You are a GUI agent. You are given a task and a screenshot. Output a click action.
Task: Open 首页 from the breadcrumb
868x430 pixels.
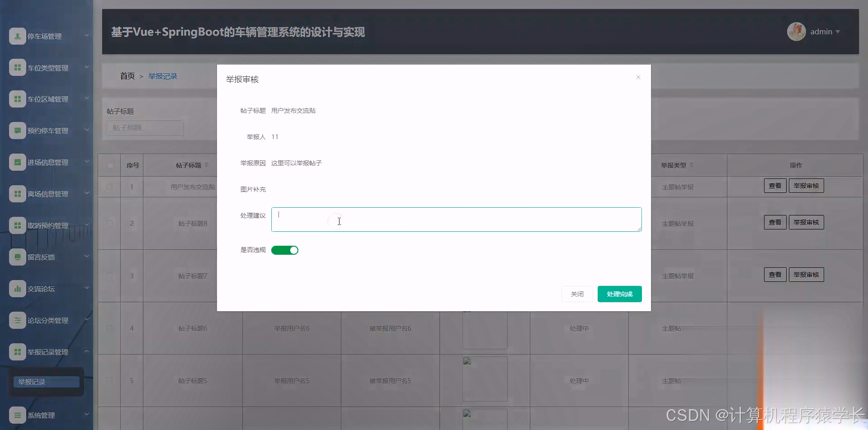(127, 76)
